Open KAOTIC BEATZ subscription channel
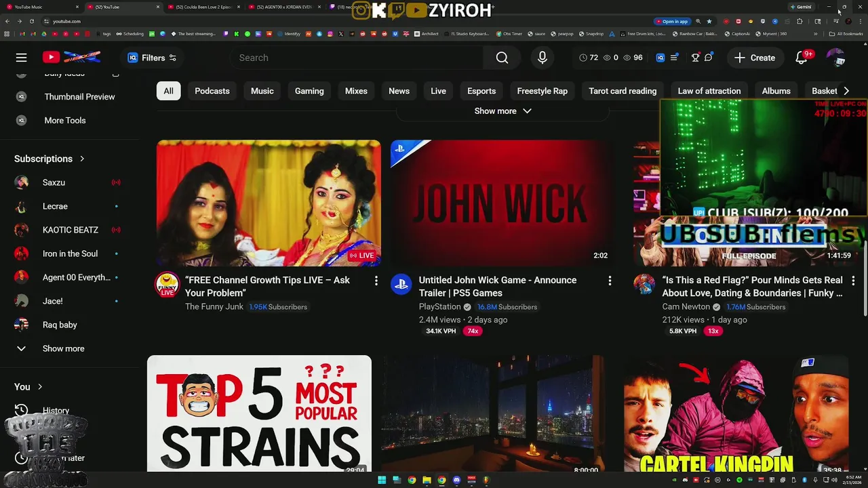 [x=71, y=230]
